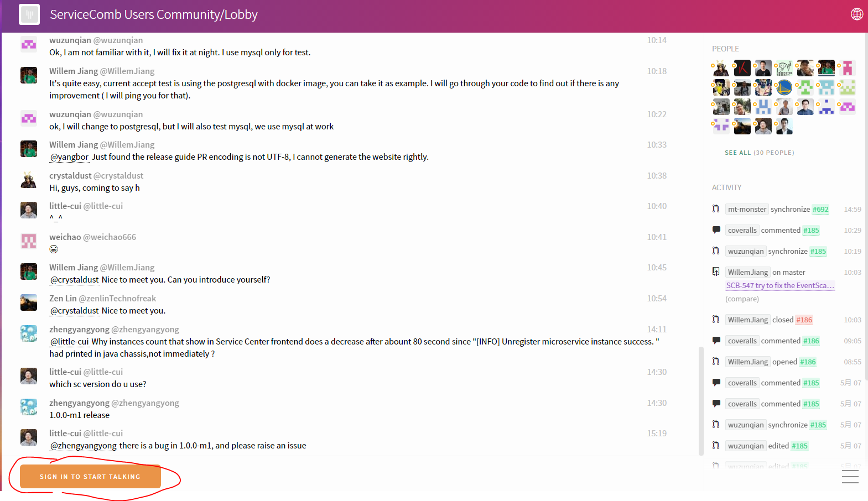The height and width of the screenshot is (501, 868).
Task: Click crystaldust's avatar beside the 10:38 message
Action: (29, 180)
